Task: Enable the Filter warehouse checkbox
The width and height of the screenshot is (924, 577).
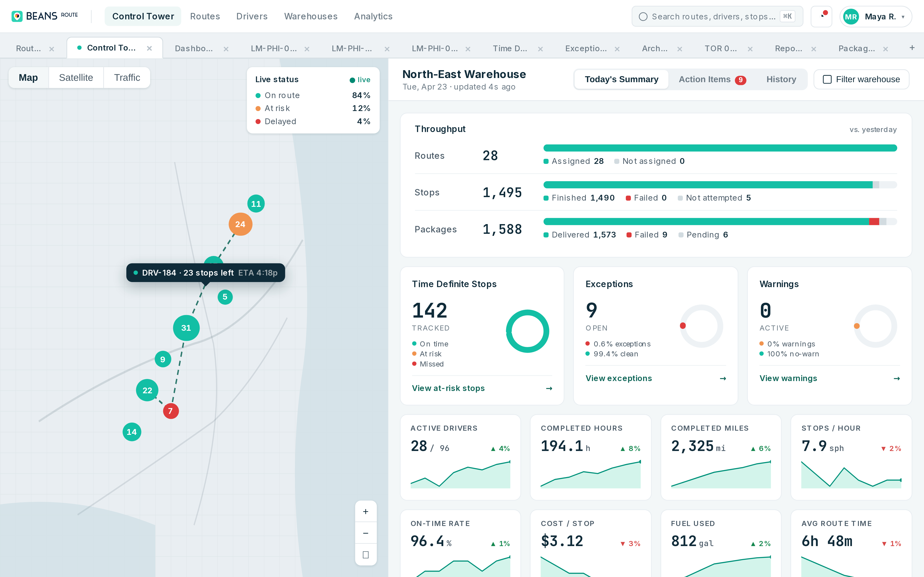Action: tap(827, 79)
